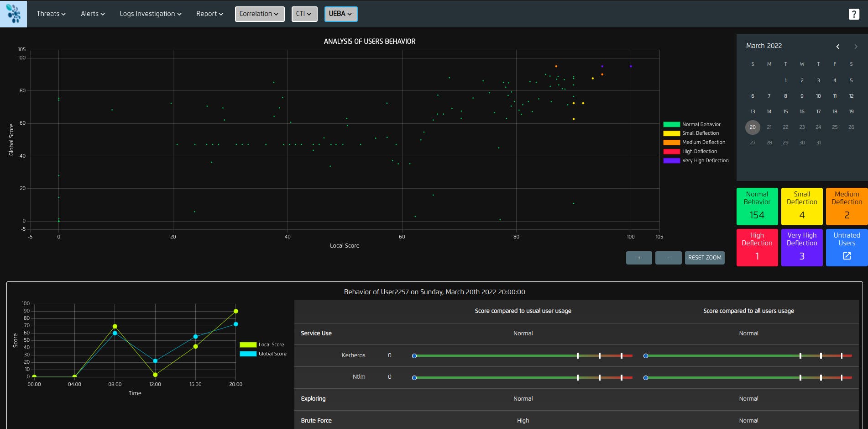868x429 pixels.
Task: Expand the UEBA dropdown
Action: (x=340, y=14)
